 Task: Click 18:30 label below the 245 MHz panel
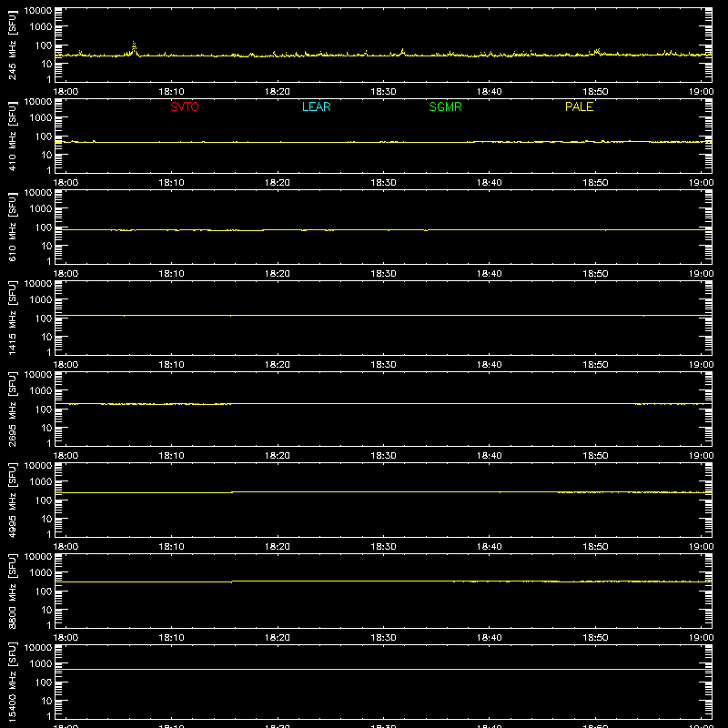(383, 92)
